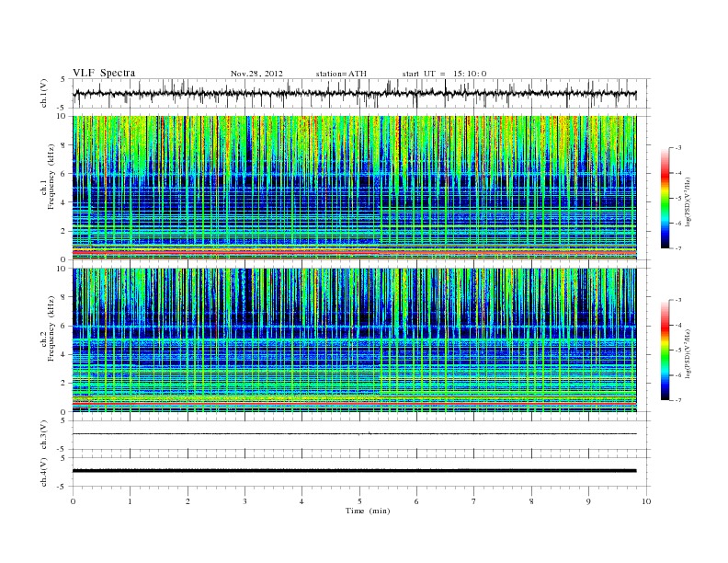
Task: Click the 'ch.3(V)' waveform axis label
Action: [x=44, y=435]
